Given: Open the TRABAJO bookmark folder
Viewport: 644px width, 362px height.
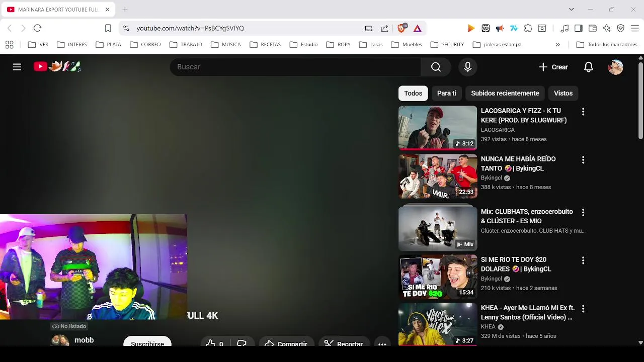Looking at the screenshot, I should 186,45.
